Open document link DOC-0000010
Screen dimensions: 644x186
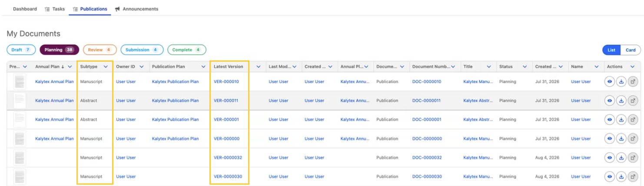(427, 82)
